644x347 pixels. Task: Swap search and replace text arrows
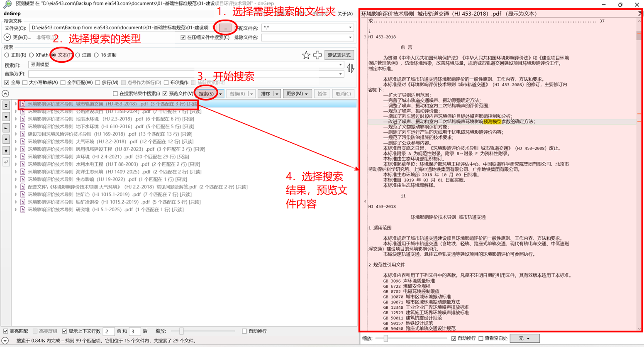point(351,68)
